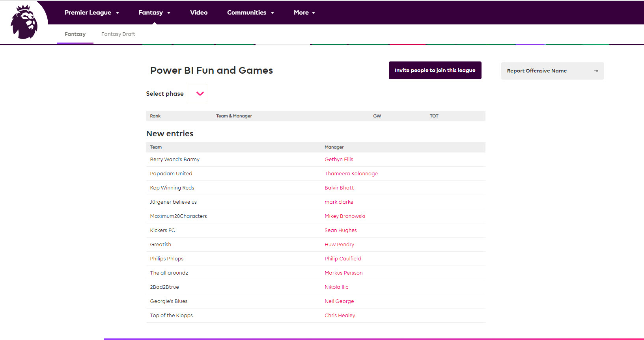Open manager Thameera Kolonnage
Screen dimensions: 644x340
pos(351,174)
